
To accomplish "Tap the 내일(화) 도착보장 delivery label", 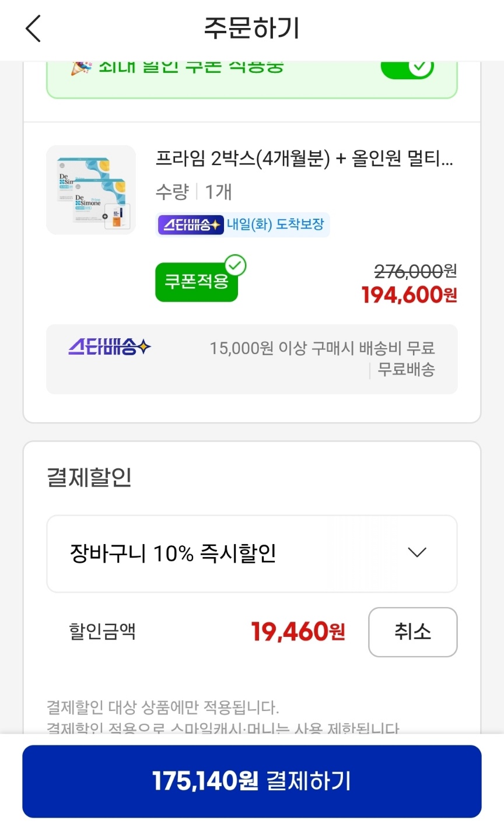I will pyautogui.click(x=275, y=225).
